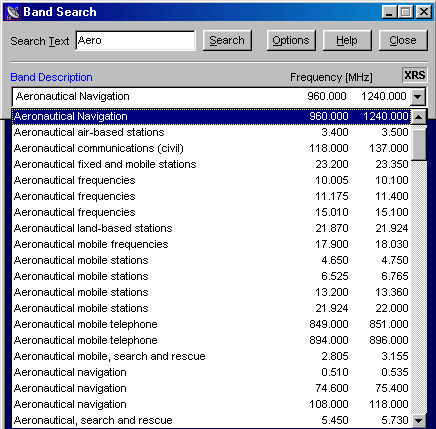This screenshot has width=436, height=429.
Task: Select Aeronautical communications (civil) row
Action: pos(211,148)
